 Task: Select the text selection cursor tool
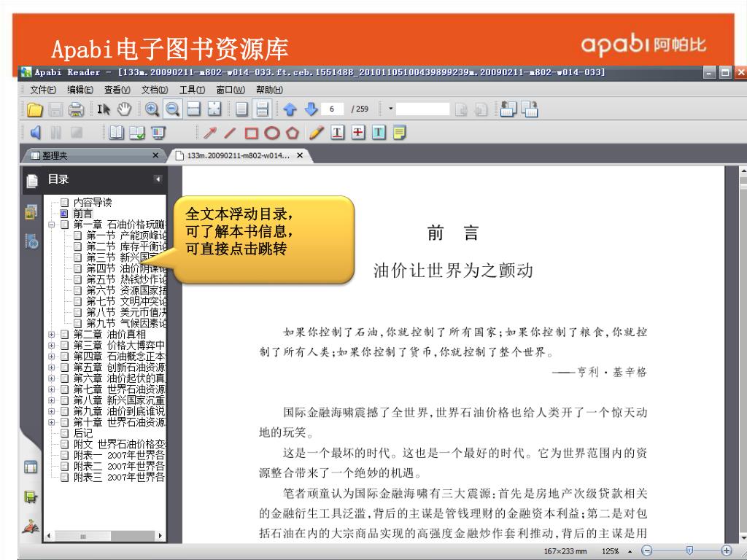coord(104,109)
